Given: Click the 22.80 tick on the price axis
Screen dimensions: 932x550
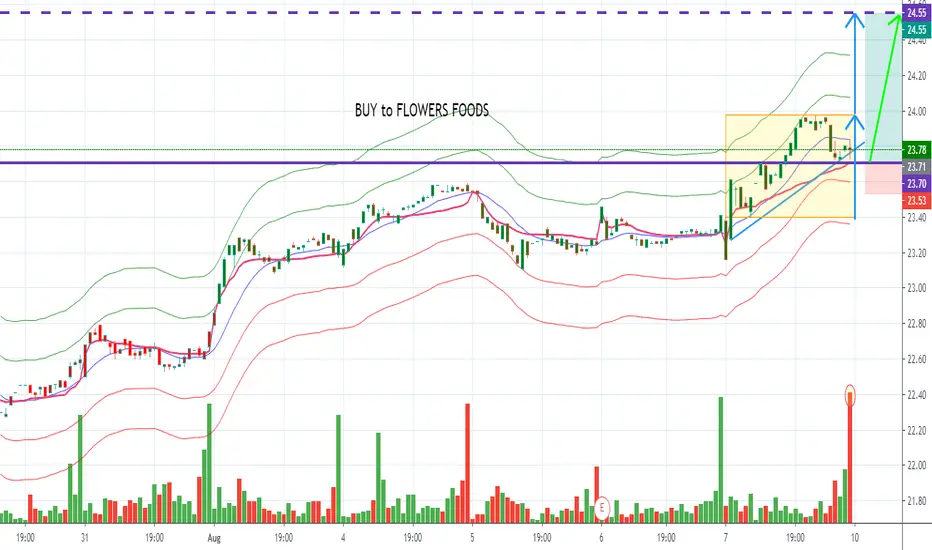Looking at the screenshot, I should [x=917, y=324].
